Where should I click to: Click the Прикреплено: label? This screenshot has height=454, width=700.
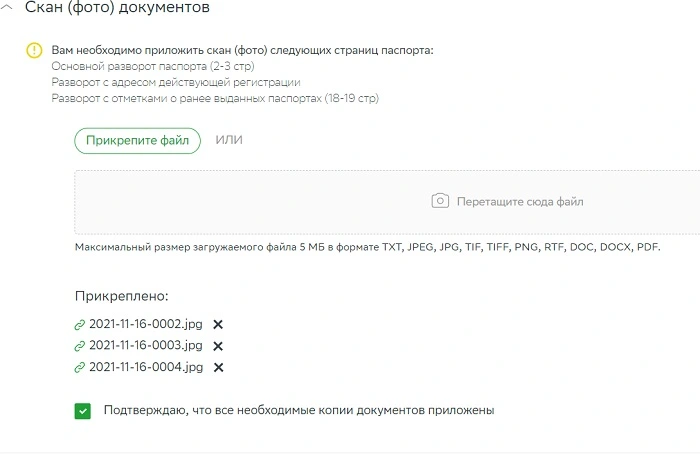(121, 296)
